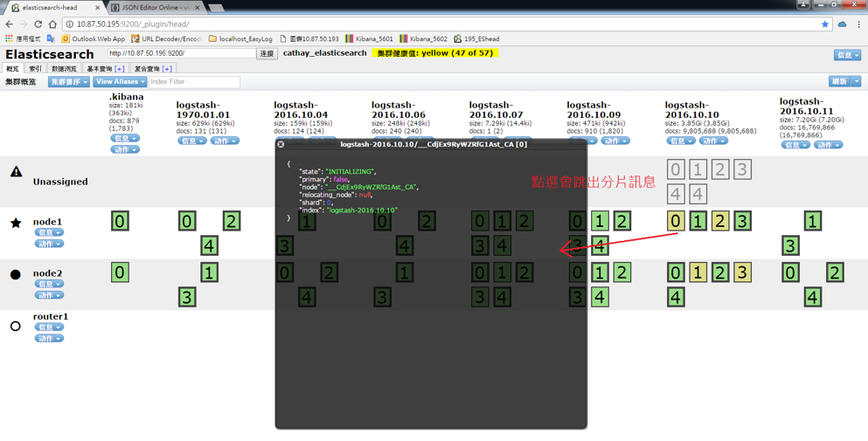Screen dimensions: 868x441
Task: Click the filled circle icon beside node2
Action: pyautogui.click(x=16, y=274)
